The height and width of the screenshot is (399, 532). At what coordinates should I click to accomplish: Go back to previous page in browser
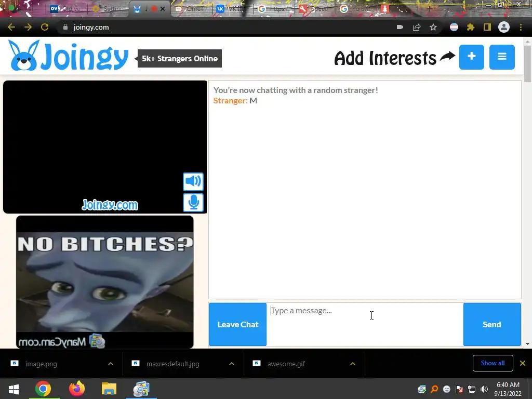(11, 27)
